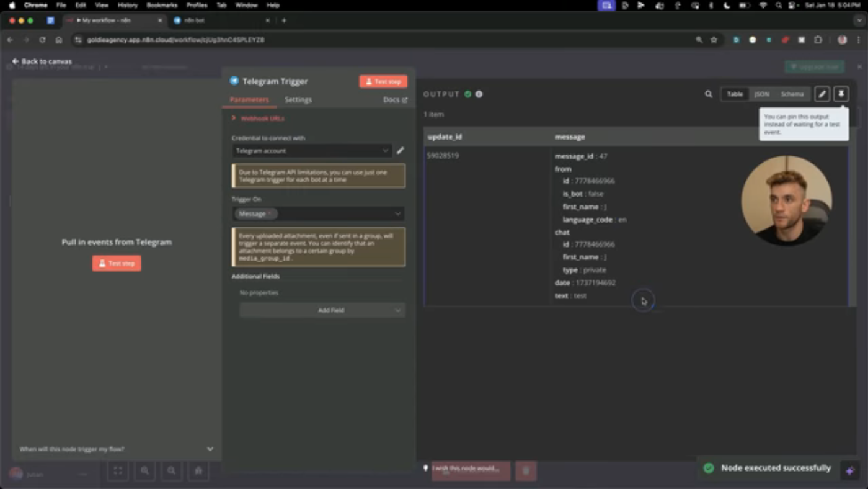
Task: Open the Apple menu
Action: (12, 5)
